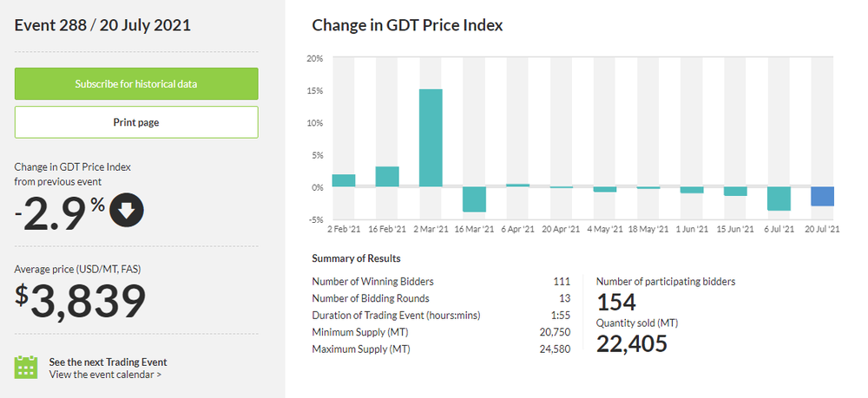This screenshot has width=868, height=398.
Task: Select the 6 Jul '21 negative bar
Action: coord(779,199)
